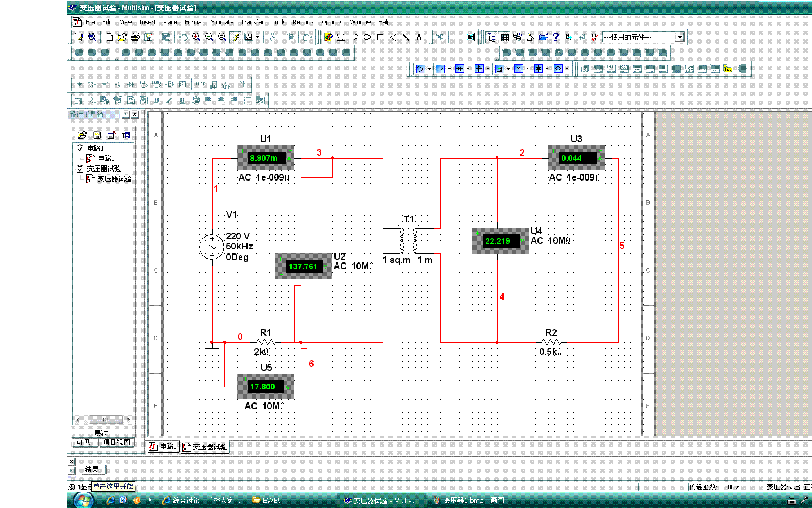812x508 pixels.
Task: Toggle the 电路1 project checkbox
Action: [x=80, y=148]
